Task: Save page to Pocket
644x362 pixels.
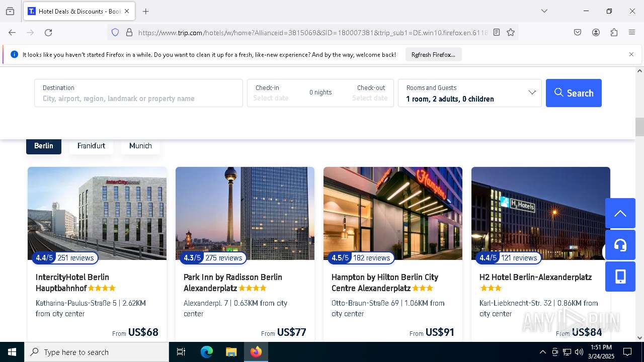Action: click(x=578, y=33)
